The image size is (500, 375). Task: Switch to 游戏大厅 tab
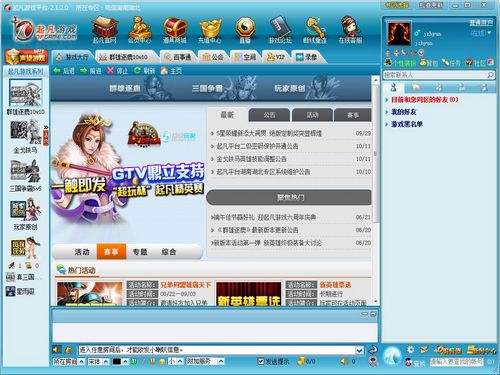coord(73,57)
